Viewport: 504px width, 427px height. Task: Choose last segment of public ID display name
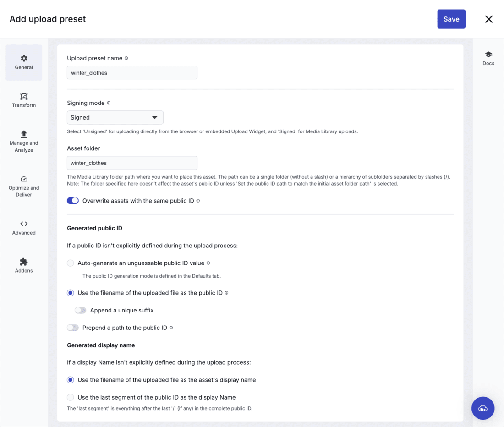point(71,397)
